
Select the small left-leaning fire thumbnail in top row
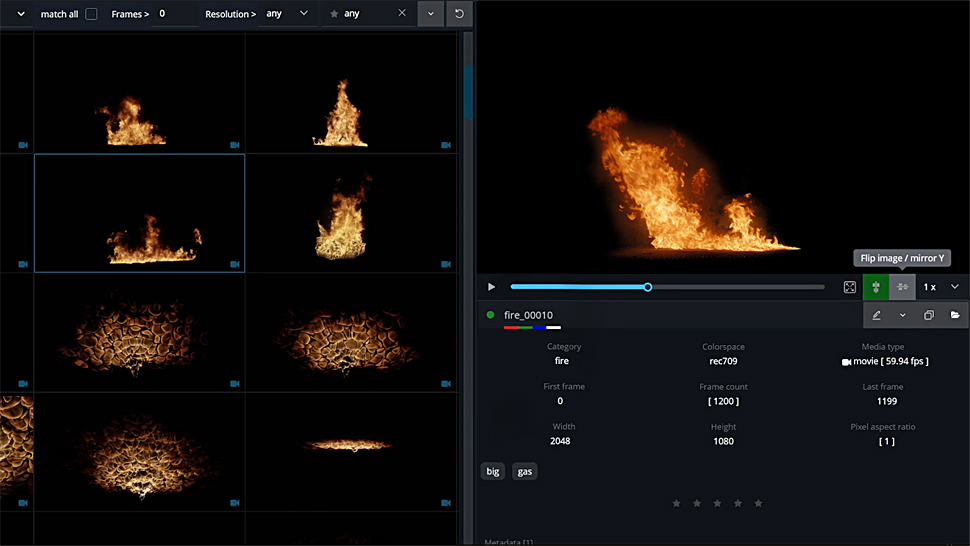point(140,93)
